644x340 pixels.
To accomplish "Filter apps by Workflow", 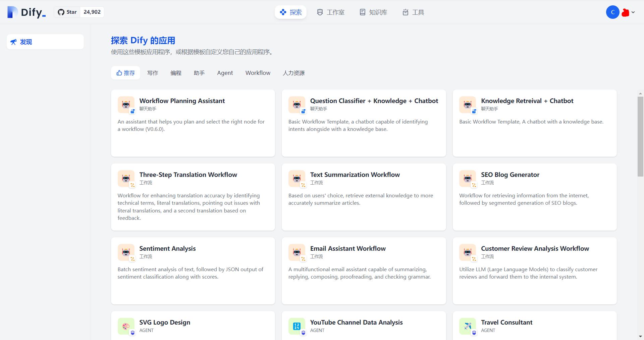I will tap(258, 73).
